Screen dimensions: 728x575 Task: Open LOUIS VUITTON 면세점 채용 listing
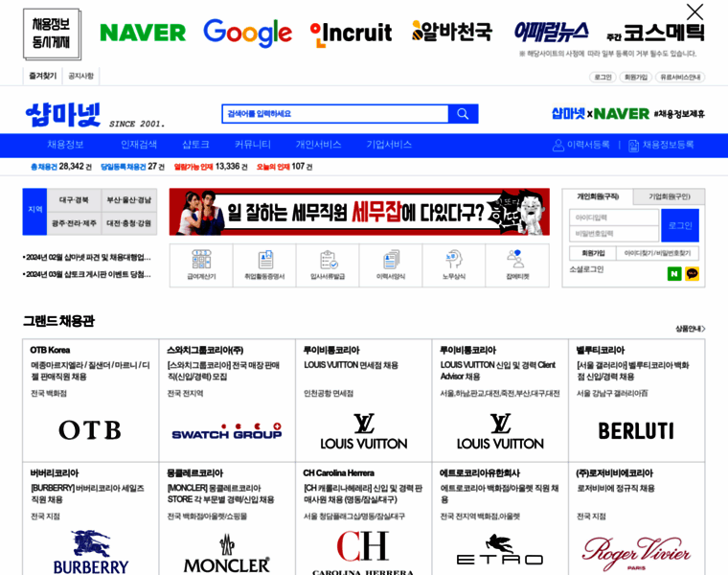[351, 365]
